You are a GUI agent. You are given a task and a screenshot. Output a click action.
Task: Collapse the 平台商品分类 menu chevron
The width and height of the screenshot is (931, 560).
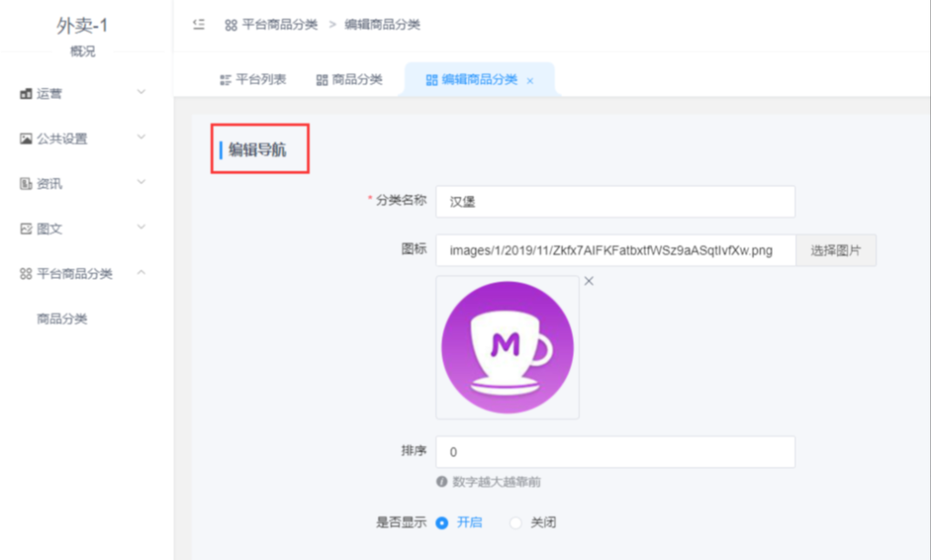141,273
